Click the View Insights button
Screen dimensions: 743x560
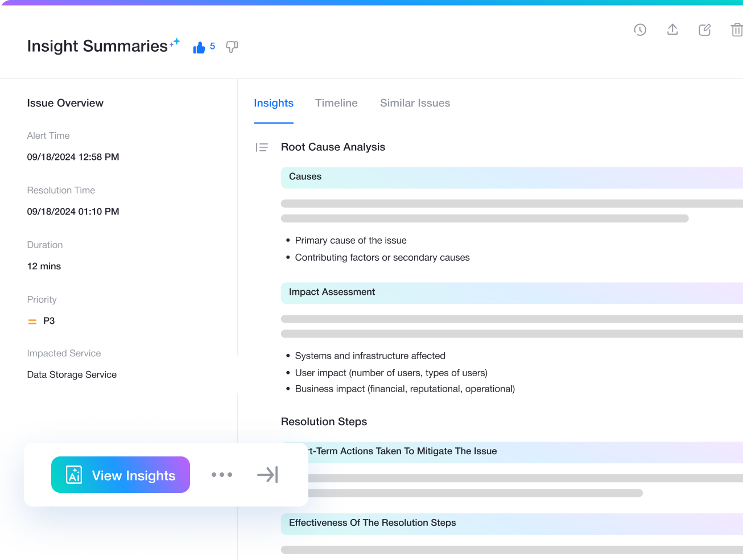pyautogui.click(x=121, y=474)
